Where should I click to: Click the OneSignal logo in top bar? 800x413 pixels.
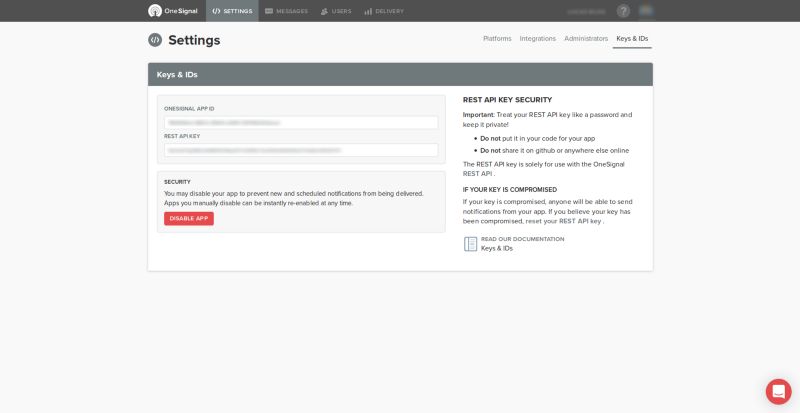tap(170, 11)
